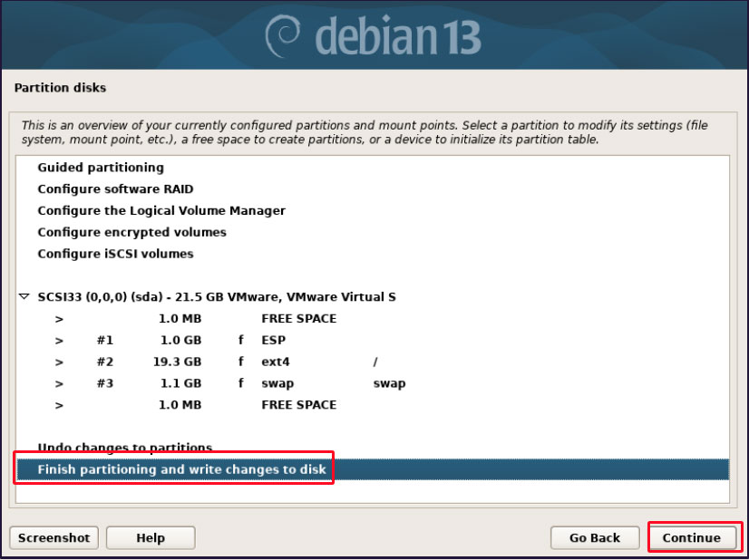Click the 'f' format flag on ESP row

(241, 340)
